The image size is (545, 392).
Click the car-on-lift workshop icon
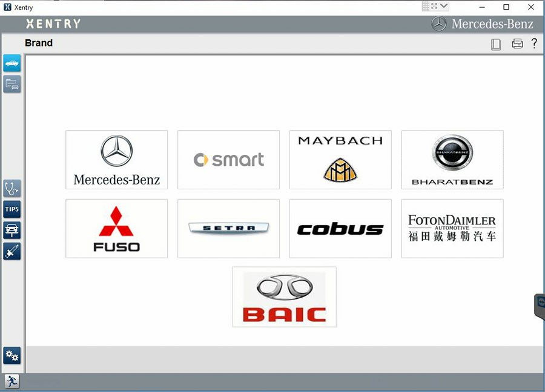pos(12,230)
